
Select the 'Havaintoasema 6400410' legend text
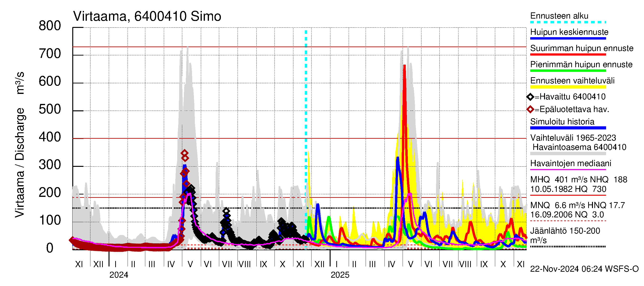579,147
